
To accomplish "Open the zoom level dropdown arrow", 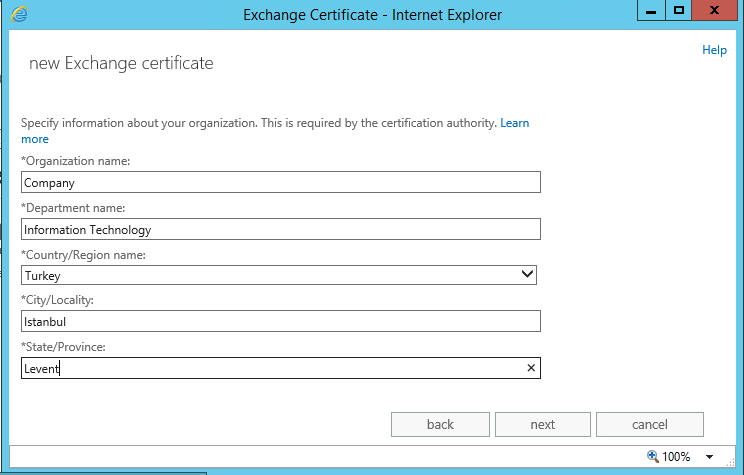I will 709,457.
